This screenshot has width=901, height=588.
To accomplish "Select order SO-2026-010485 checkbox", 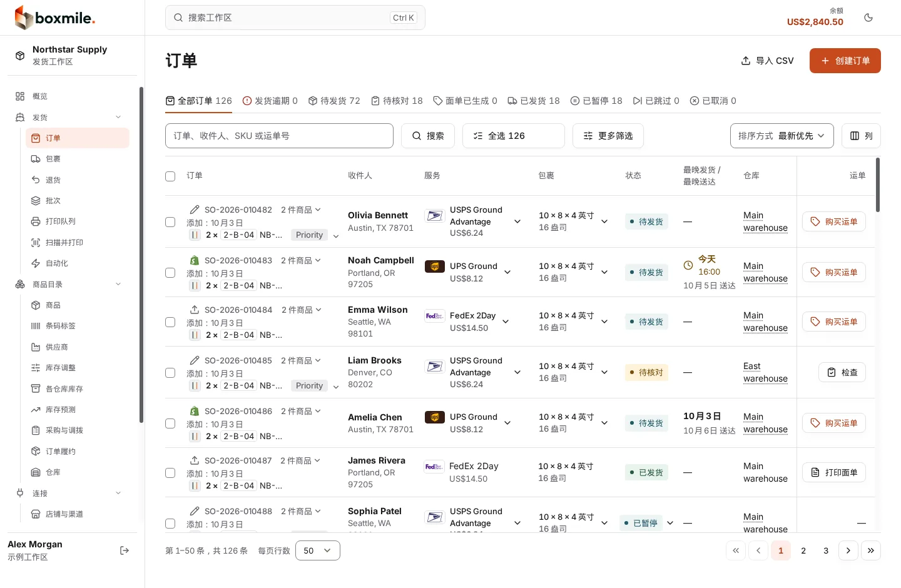I will click(170, 373).
